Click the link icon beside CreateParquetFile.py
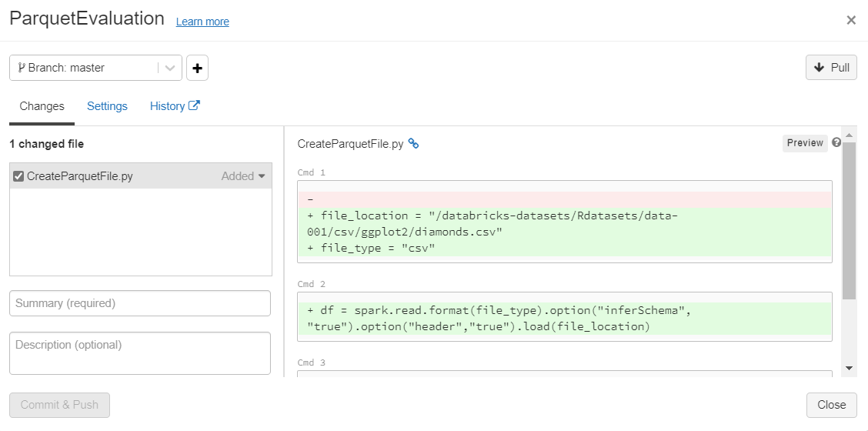The height and width of the screenshot is (431, 868). 413,144
